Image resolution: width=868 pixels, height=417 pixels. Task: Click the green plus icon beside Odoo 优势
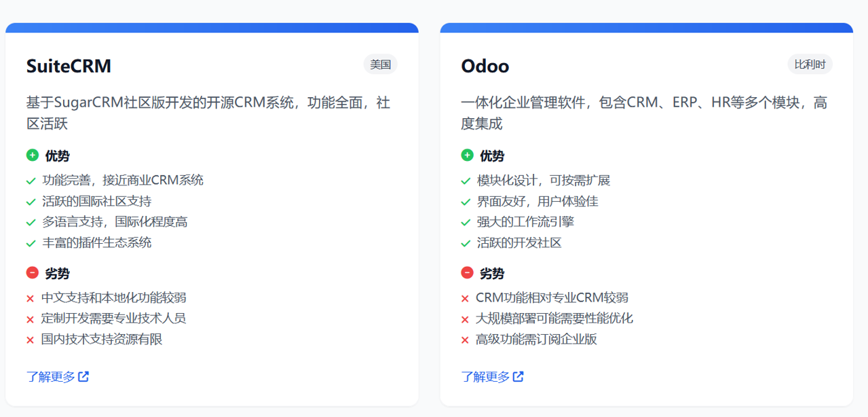click(x=467, y=156)
